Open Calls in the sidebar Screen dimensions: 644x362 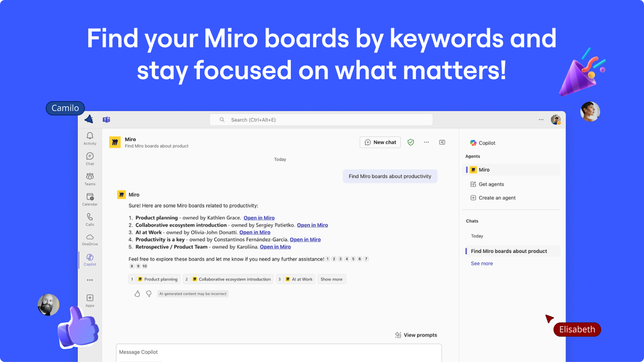(x=90, y=219)
